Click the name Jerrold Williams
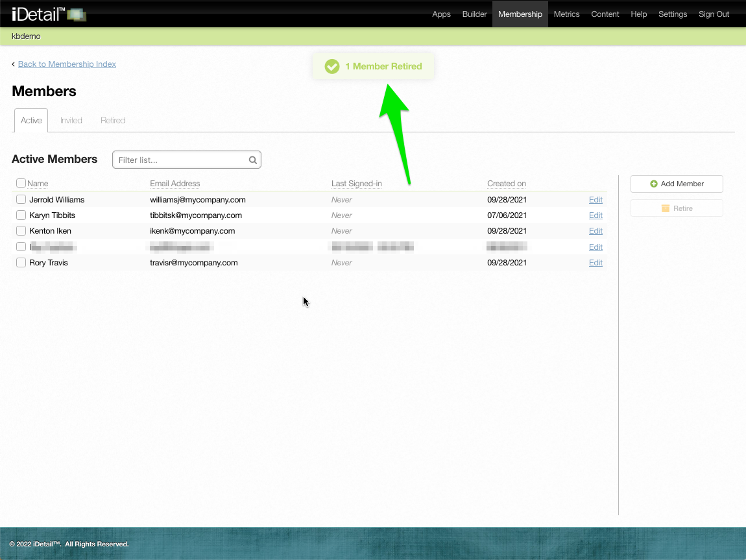746x560 pixels. [x=56, y=200]
